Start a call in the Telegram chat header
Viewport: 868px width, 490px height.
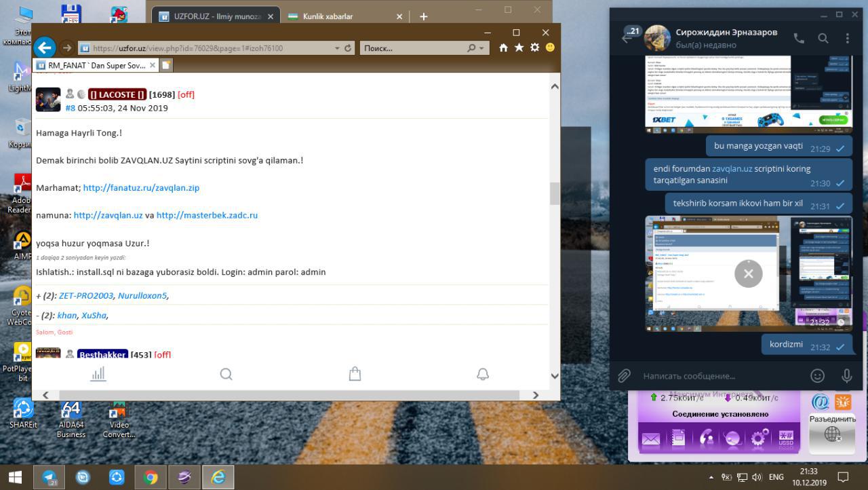point(799,39)
